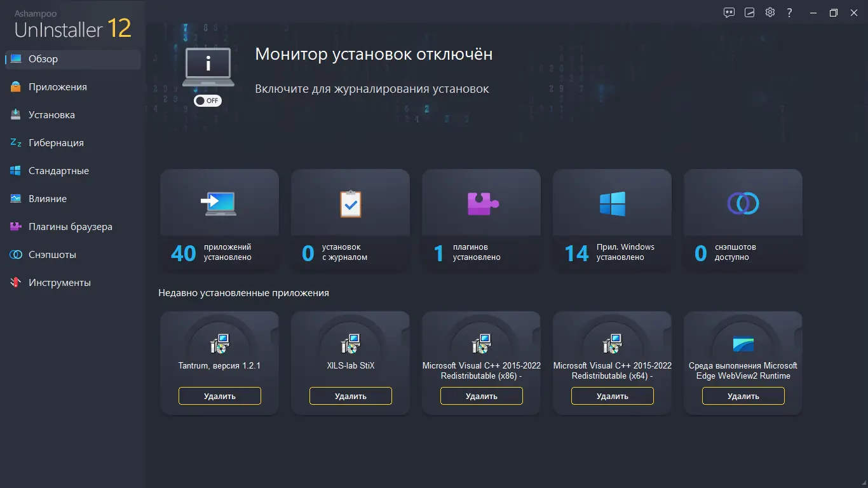Open the 40 приложений установлено card icon
The image size is (868, 488).
[219, 203]
